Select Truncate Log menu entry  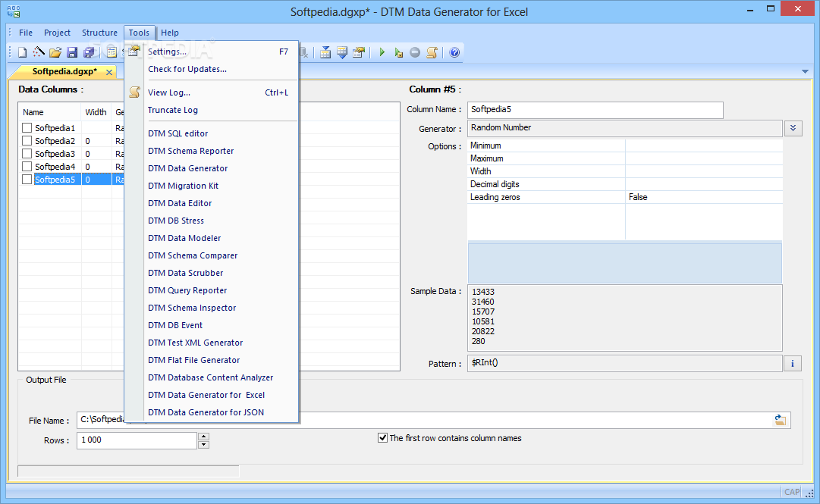tap(212, 110)
